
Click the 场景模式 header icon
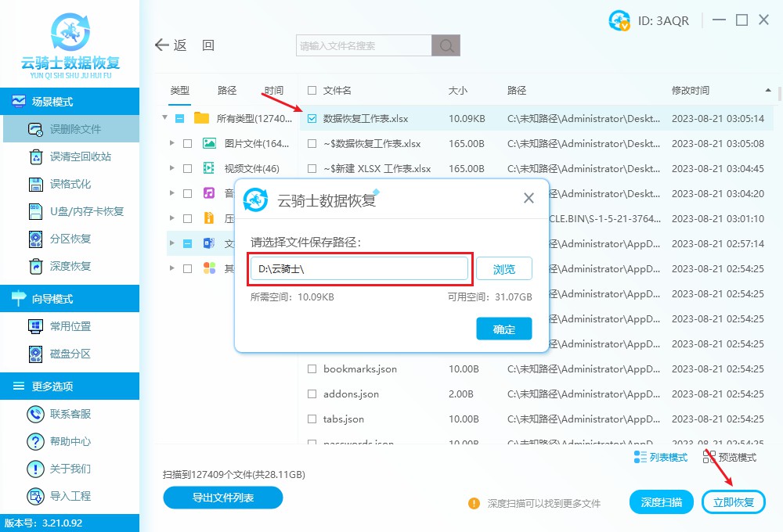coord(19,101)
